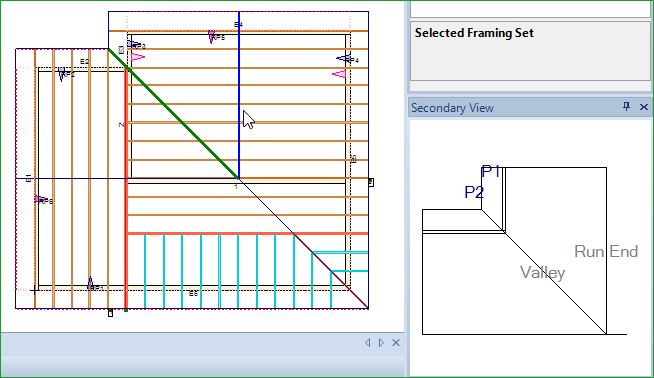Click the Secondary View title bar
The width and height of the screenshot is (654, 378).
[x=530, y=108]
